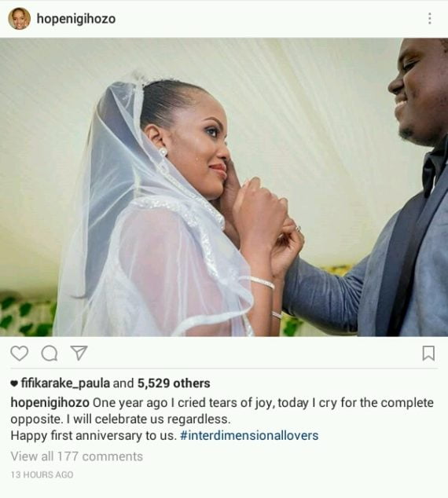Viewport: 448px width, 498px height.
Task: Visit hopenigihozo username in the post header
Action: click(76, 19)
